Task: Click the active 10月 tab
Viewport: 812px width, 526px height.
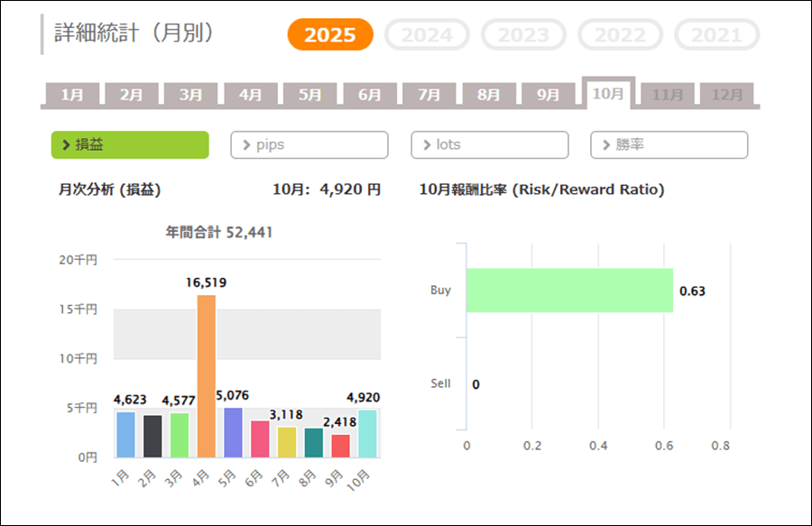Action: click(608, 94)
